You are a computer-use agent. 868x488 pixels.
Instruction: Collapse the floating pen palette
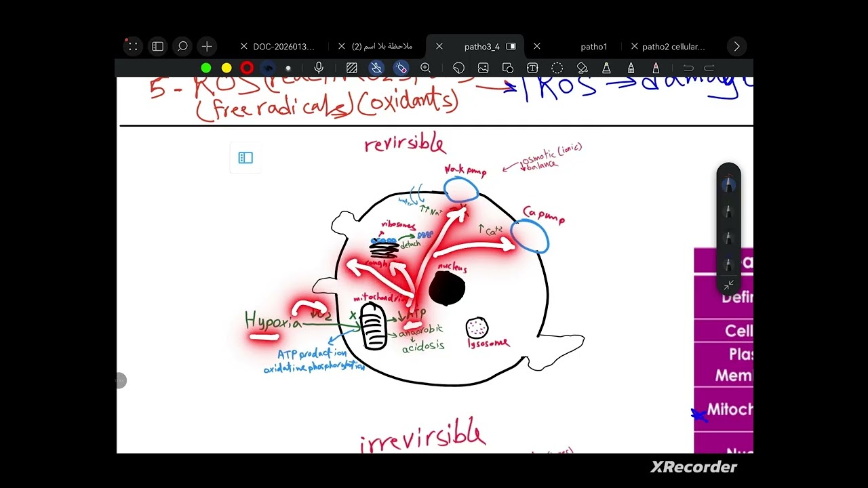coord(728,285)
